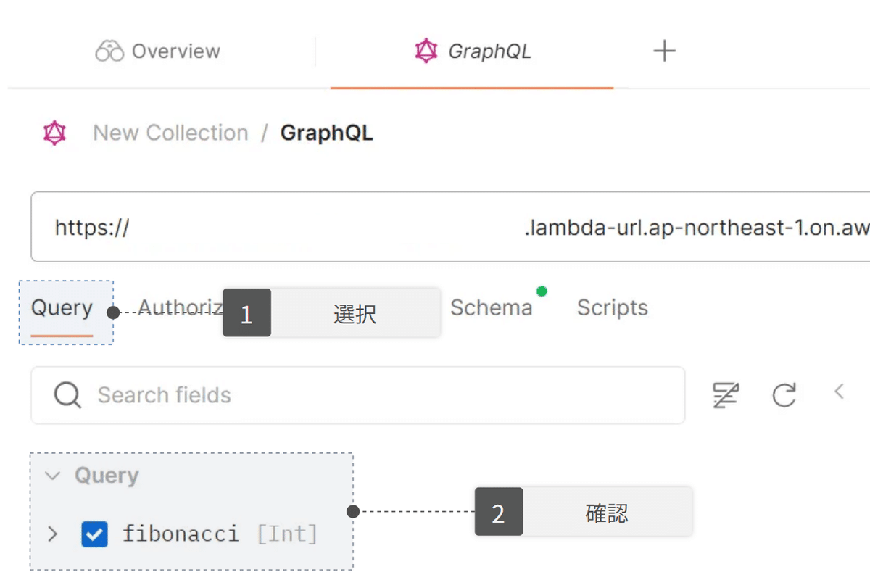
Task: Select the Query tab
Action: pyautogui.click(x=62, y=307)
